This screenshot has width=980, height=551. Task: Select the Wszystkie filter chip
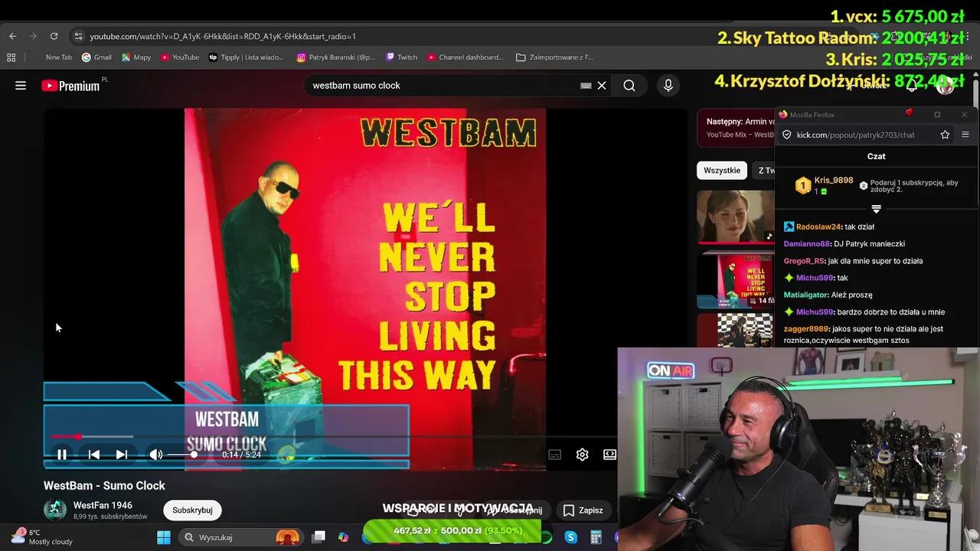pos(722,171)
